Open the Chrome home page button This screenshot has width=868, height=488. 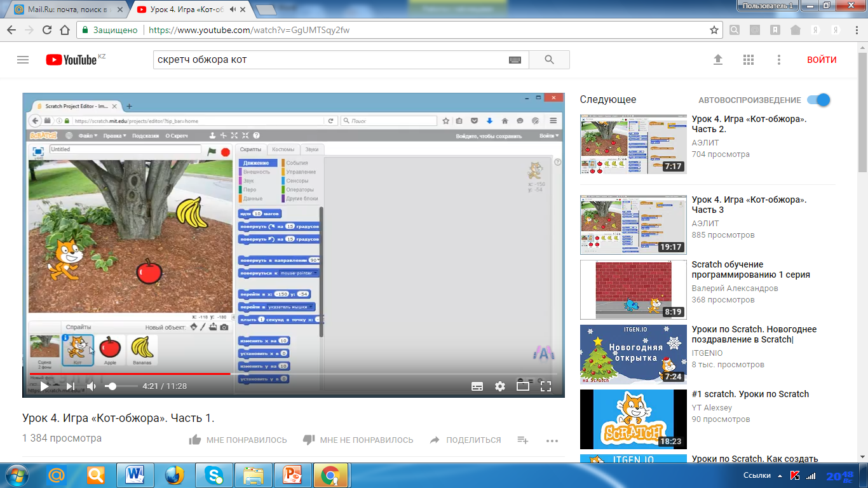65,30
